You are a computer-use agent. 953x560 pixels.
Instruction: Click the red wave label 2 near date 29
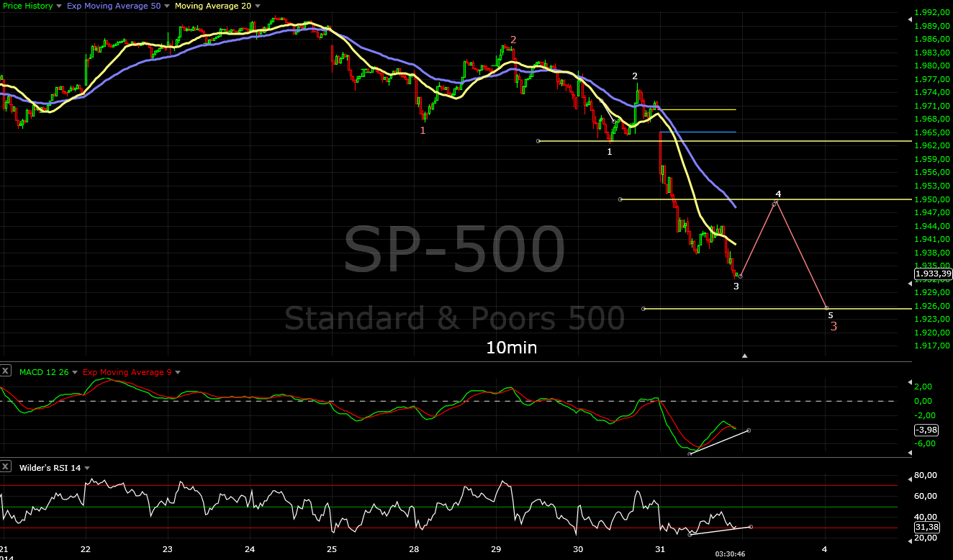[513, 40]
